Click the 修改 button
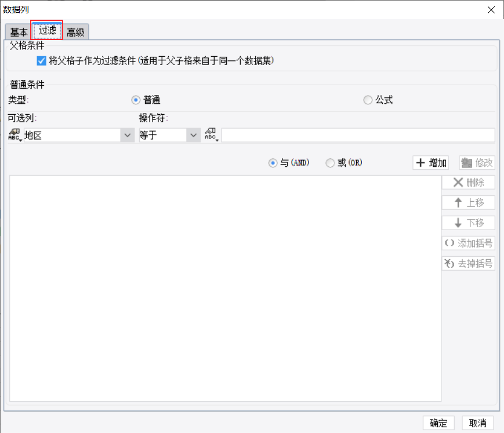 click(x=477, y=163)
